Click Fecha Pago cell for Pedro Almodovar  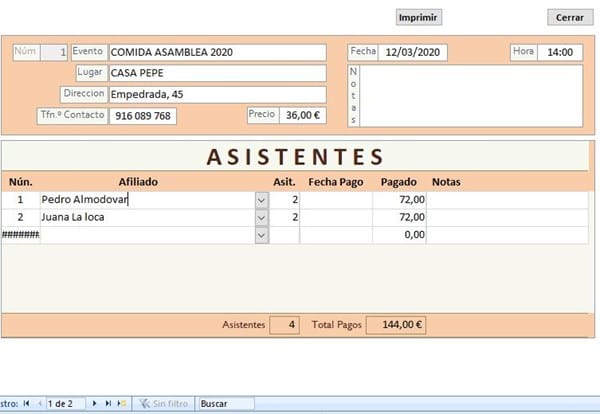point(336,200)
